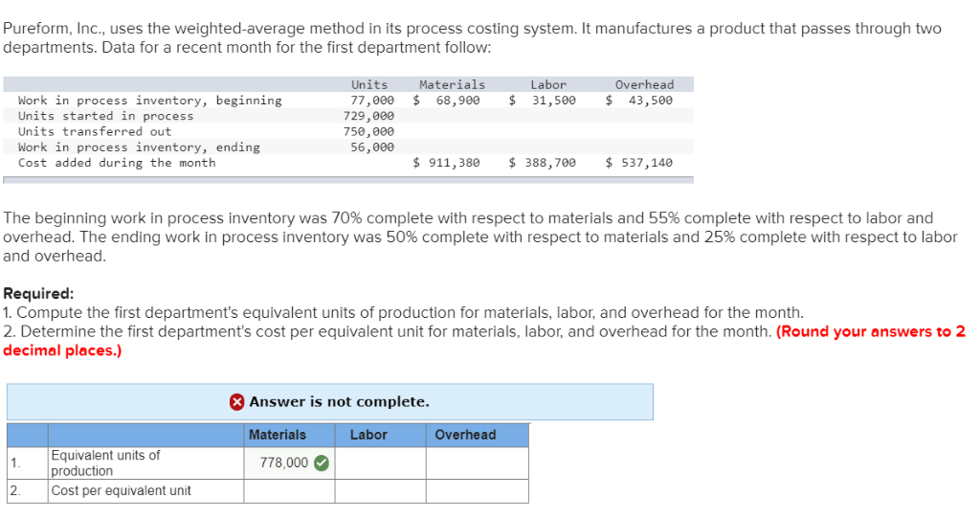
Task: Click the Labor equivalent units input cell
Action: point(381,463)
